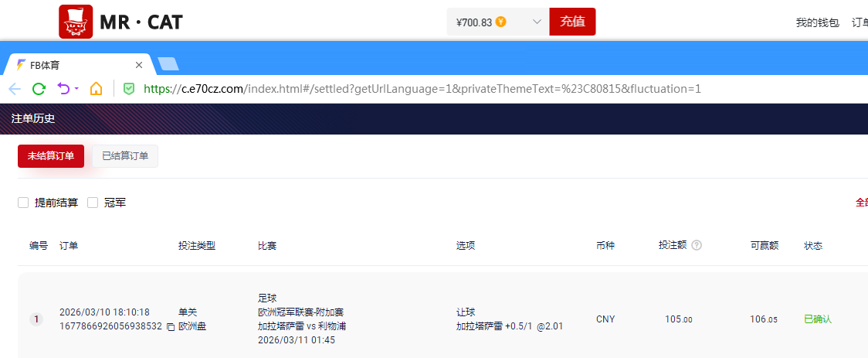Open a new browser tab
The width and height of the screenshot is (868, 358).
168,64
